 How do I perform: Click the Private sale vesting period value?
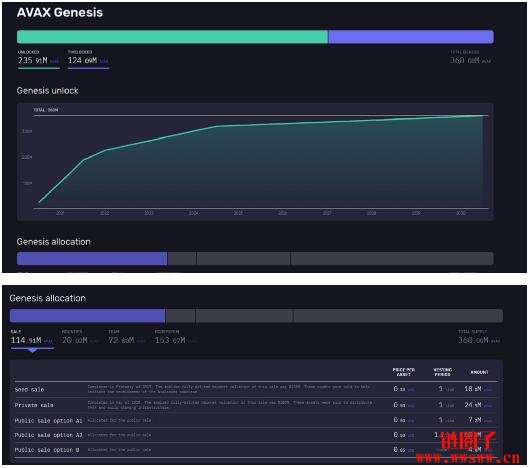click(x=446, y=405)
